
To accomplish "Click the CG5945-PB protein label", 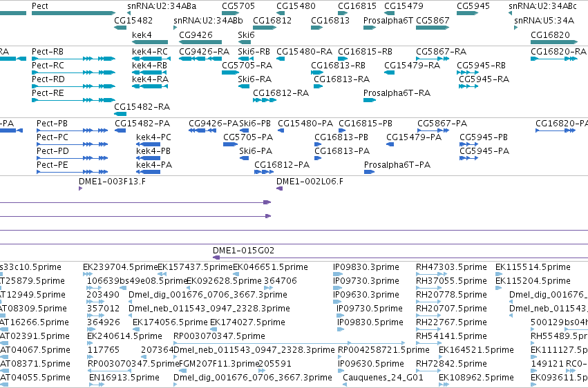I will [x=484, y=137].
